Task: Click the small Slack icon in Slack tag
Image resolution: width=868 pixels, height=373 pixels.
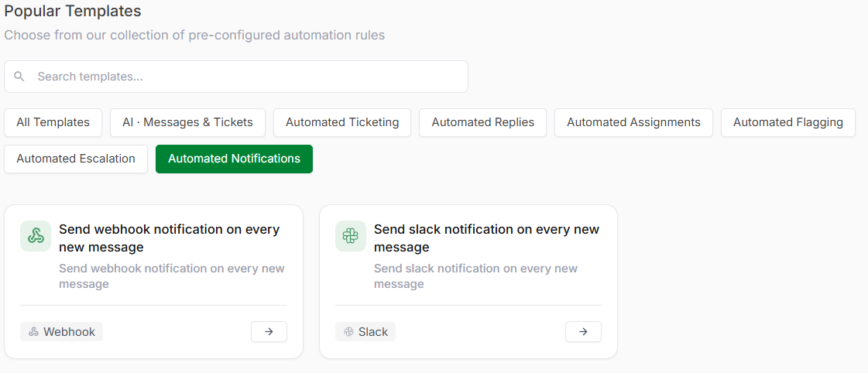Action: [x=348, y=332]
